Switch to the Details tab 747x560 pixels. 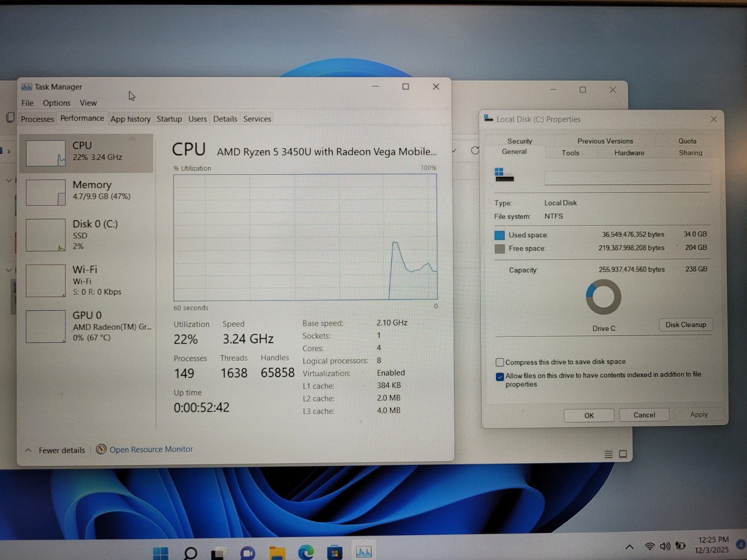pyautogui.click(x=225, y=119)
